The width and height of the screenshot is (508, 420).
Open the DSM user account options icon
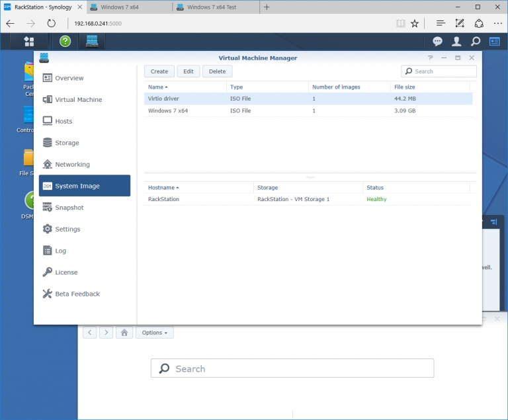[456, 41]
